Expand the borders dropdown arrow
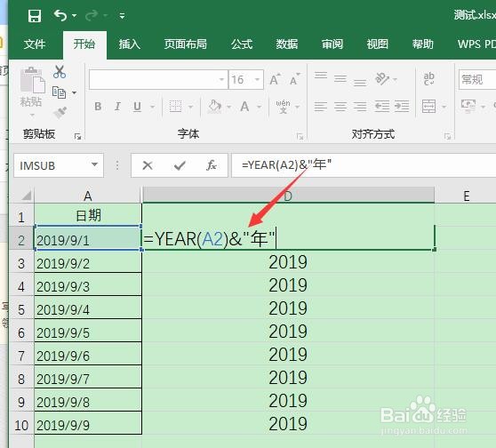496x448 pixels. (x=191, y=107)
